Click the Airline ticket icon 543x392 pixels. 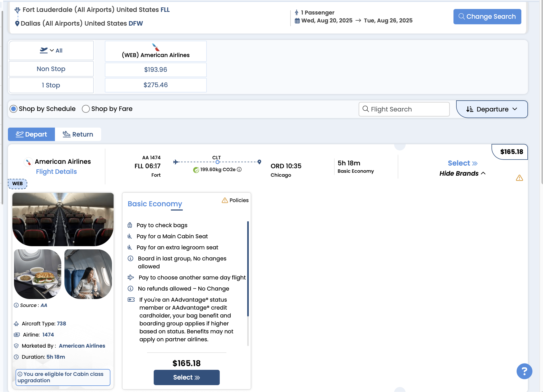tap(17, 335)
